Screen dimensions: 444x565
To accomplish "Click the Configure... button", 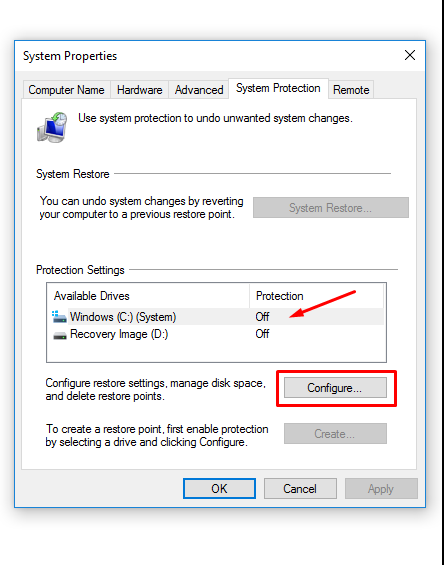I will 335,388.
